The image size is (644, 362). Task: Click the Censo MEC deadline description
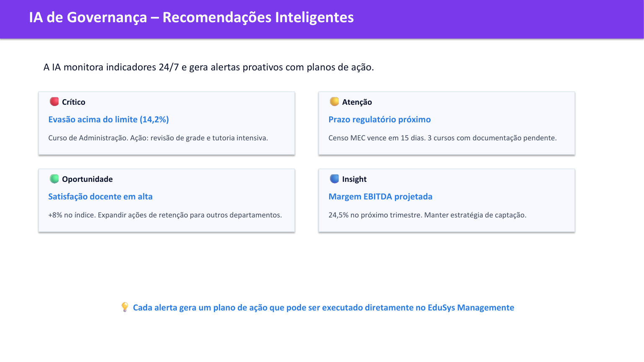pos(442,138)
